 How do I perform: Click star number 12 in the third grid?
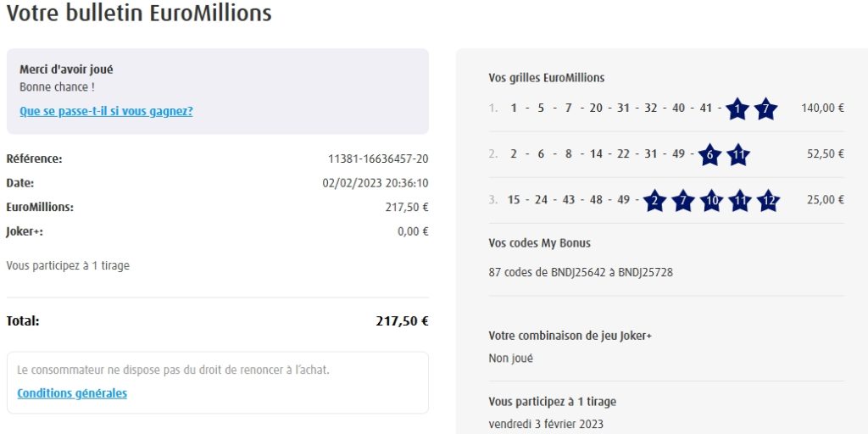(768, 200)
